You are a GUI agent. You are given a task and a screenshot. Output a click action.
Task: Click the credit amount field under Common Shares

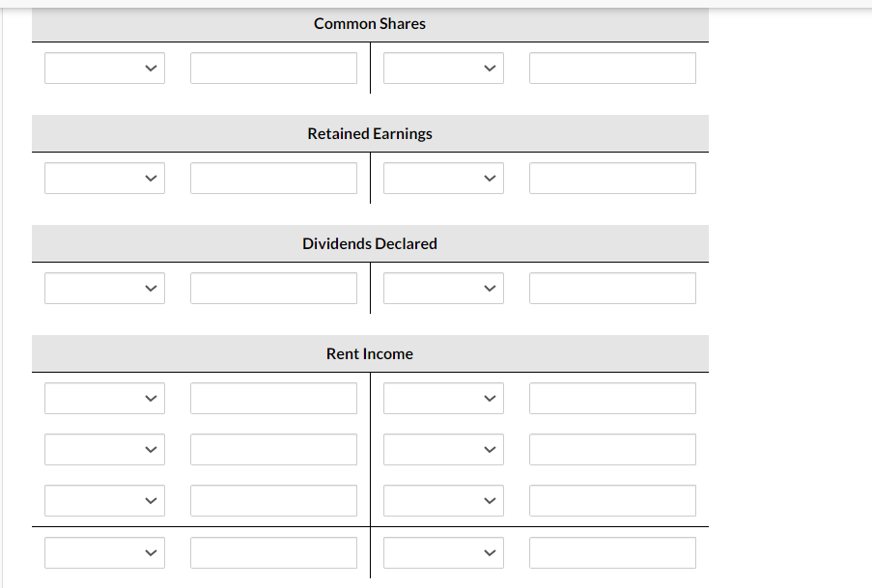click(x=611, y=68)
